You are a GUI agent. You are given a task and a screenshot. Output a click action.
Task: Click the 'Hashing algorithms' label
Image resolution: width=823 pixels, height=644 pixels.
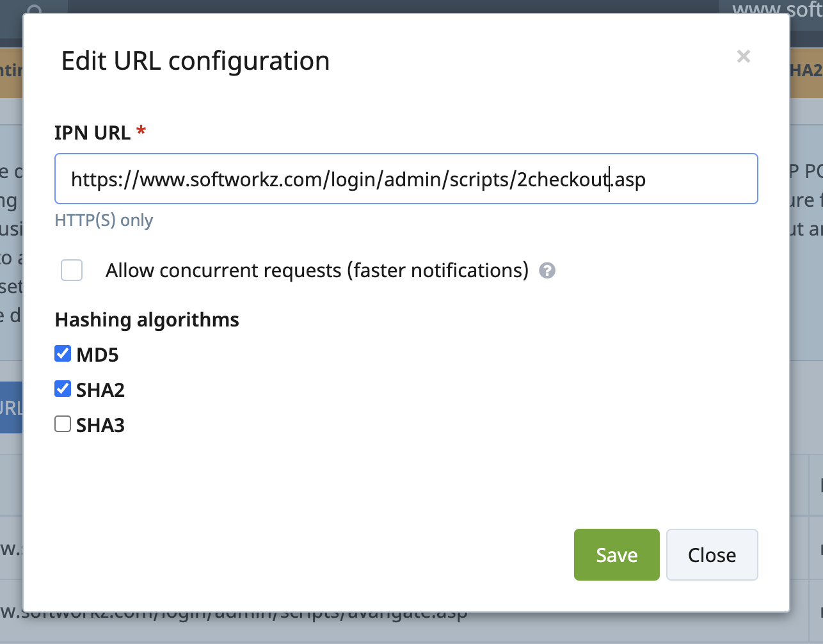[147, 319]
